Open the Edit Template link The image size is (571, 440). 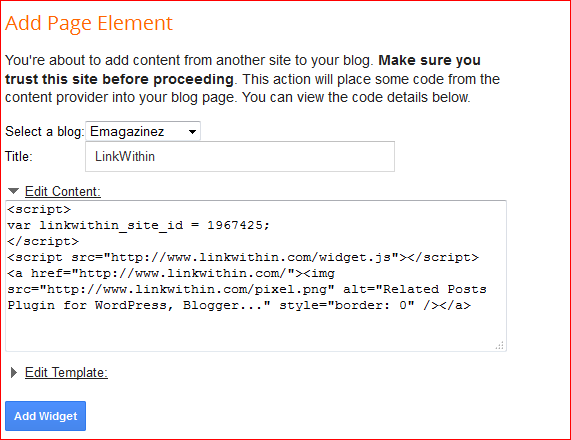[66, 372]
